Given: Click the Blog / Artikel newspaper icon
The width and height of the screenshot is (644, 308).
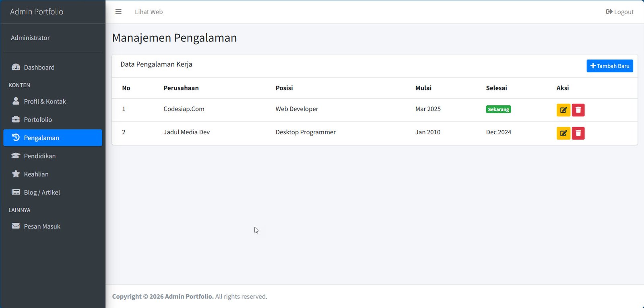Looking at the screenshot, I should coord(16,192).
